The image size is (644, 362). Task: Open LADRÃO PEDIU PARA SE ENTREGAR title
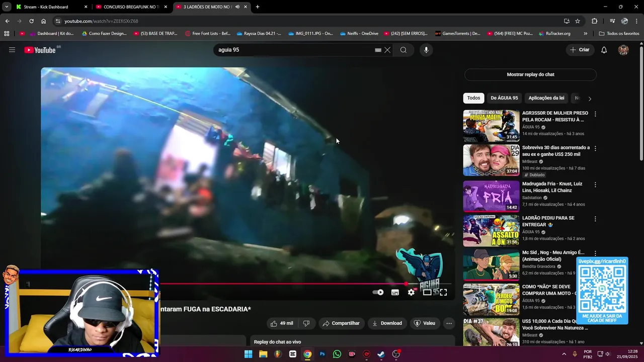click(548, 221)
